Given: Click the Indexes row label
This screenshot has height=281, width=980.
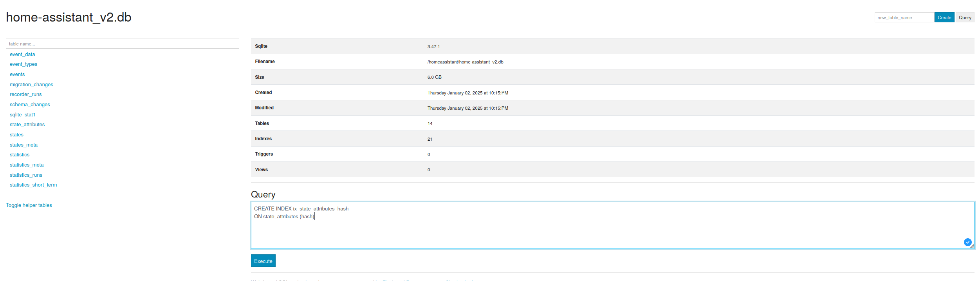Looking at the screenshot, I should pos(263,139).
